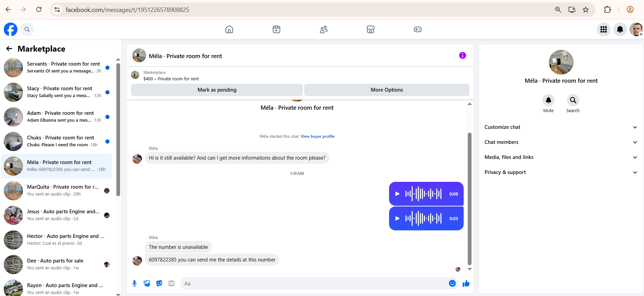The height and width of the screenshot is (296, 644).
Task: Open the Marketplace storefront icon
Action: pyautogui.click(x=371, y=29)
